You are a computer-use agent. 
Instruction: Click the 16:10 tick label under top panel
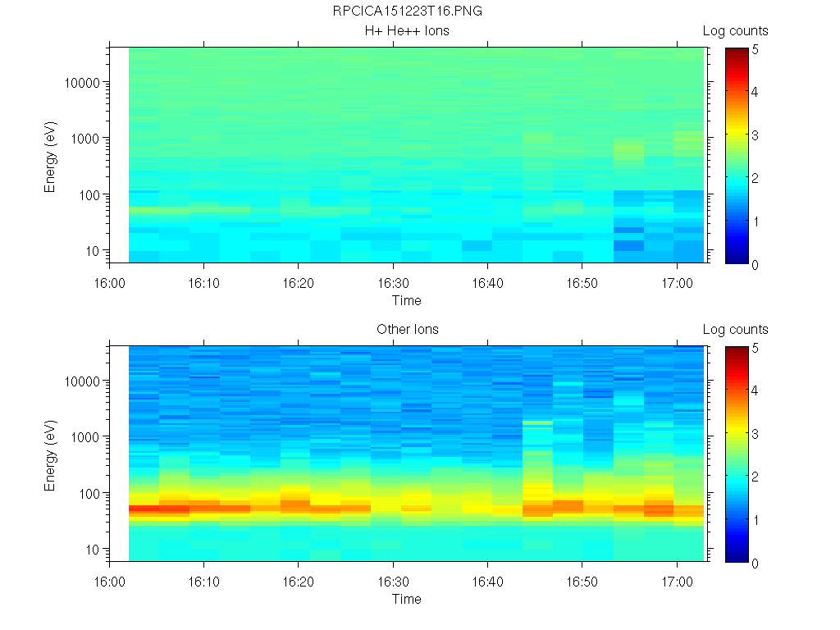204,283
